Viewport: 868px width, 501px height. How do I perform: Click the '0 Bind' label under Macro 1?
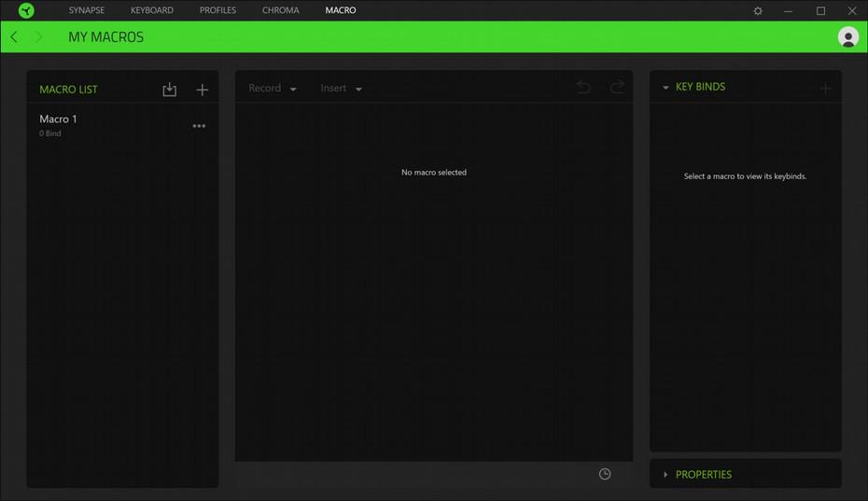49,133
